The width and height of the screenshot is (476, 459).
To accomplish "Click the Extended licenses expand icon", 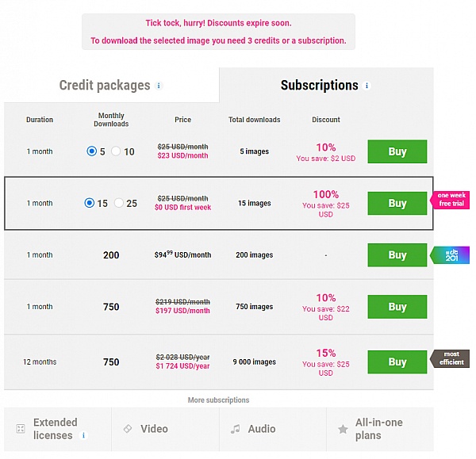I will 21,429.
